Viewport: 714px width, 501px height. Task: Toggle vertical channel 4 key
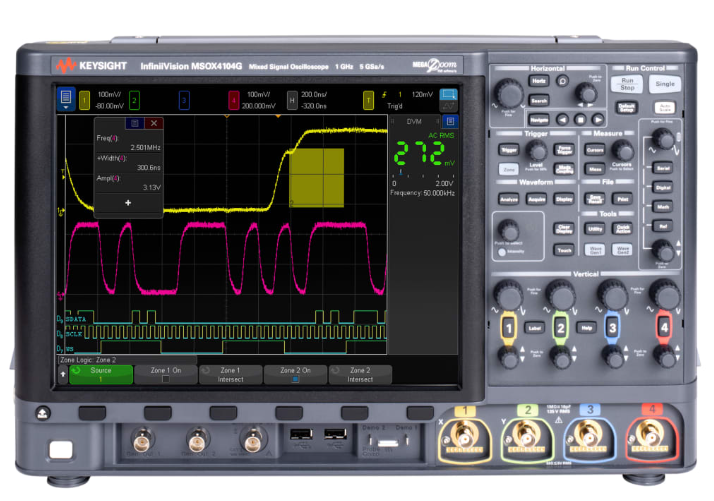point(664,327)
